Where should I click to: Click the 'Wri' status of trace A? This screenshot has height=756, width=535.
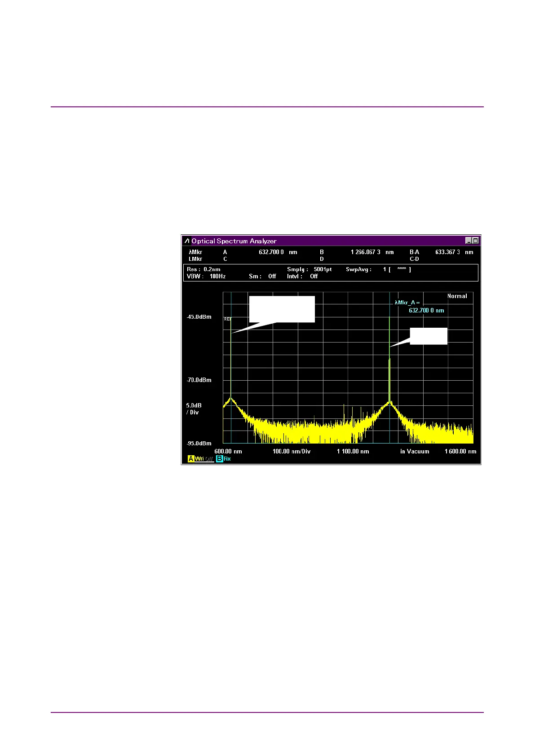coord(199,459)
